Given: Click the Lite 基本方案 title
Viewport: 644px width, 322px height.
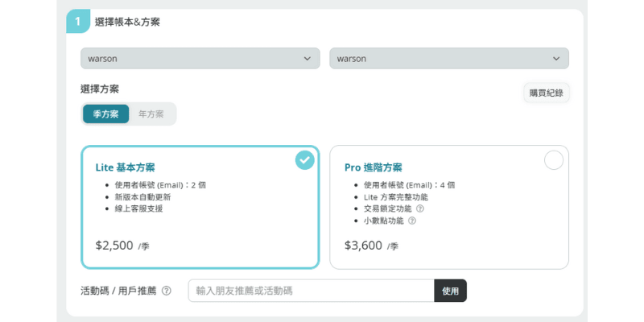Looking at the screenshot, I should point(125,167).
